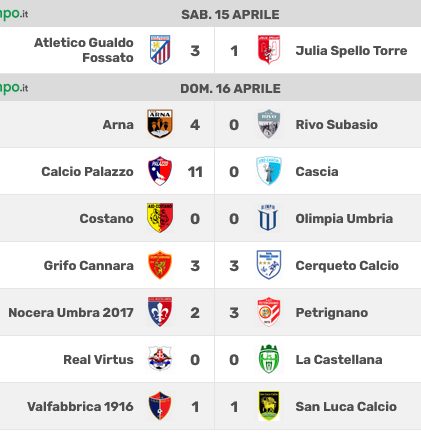Select the Calcio Palazzo 11 score
Image resolution: width=421 pixels, height=440 pixels.
tap(195, 172)
